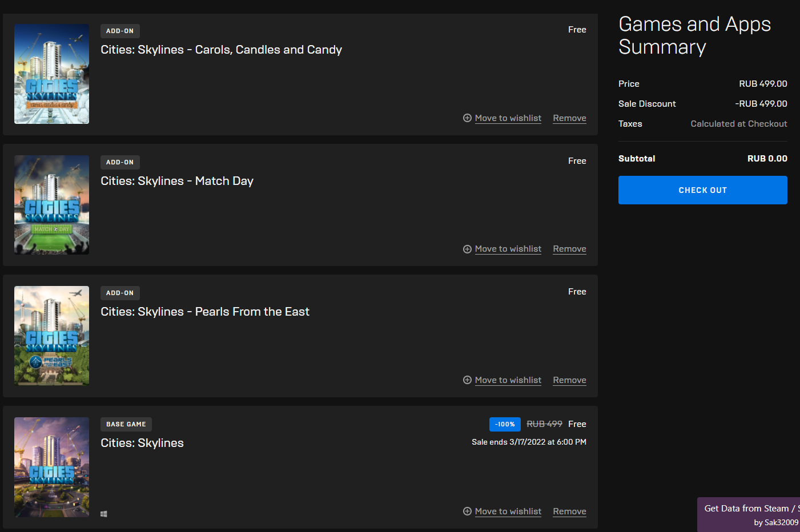Open the Cities: Skylines - Match Day title

coord(177,181)
